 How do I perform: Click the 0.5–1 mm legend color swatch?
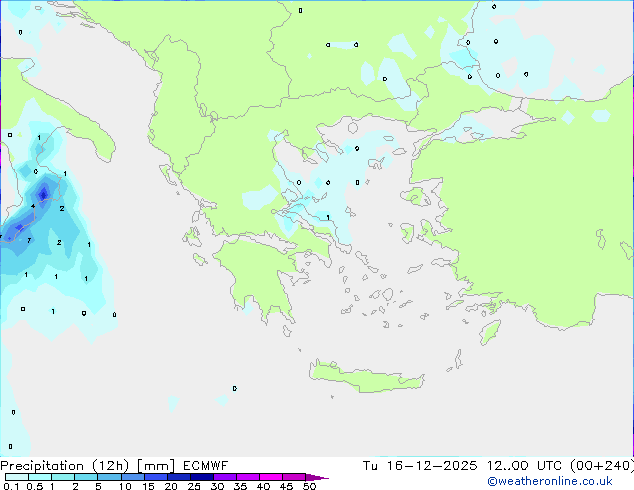point(40,477)
